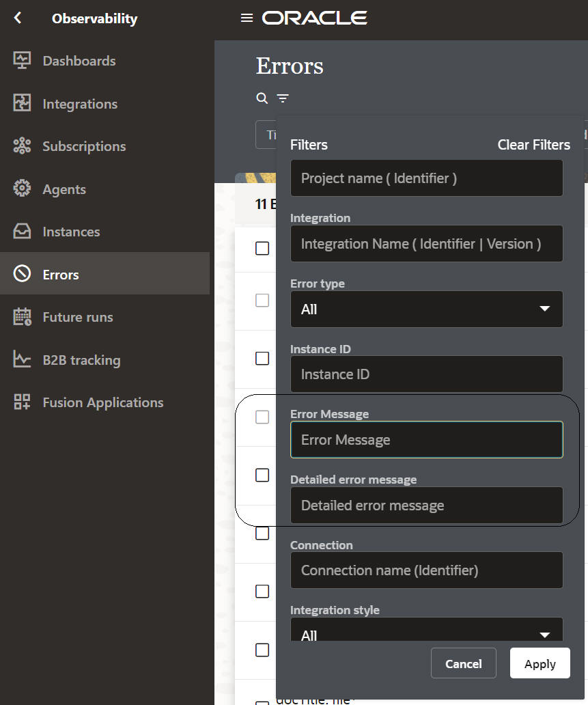Viewport: 588px width, 705px height.
Task: Tick the checkbox beside Detailed error message label
Action: coord(262,475)
